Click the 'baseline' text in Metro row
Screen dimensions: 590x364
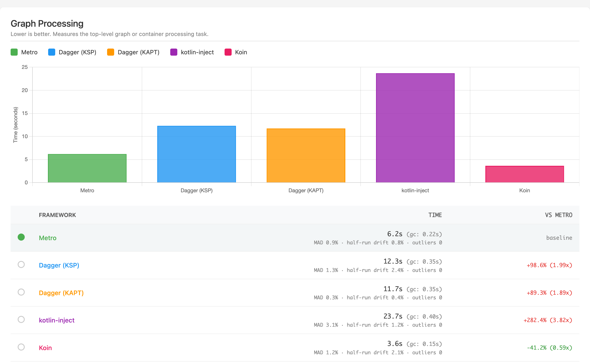coord(559,238)
